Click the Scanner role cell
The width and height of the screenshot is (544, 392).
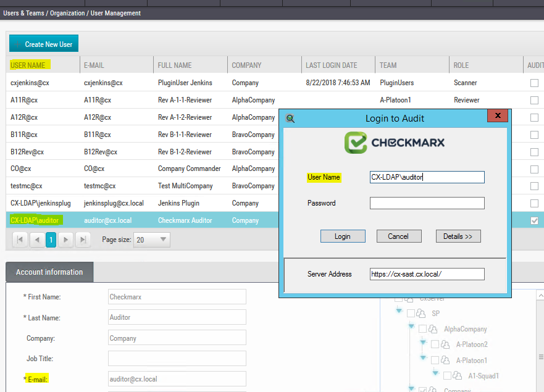click(x=465, y=83)
